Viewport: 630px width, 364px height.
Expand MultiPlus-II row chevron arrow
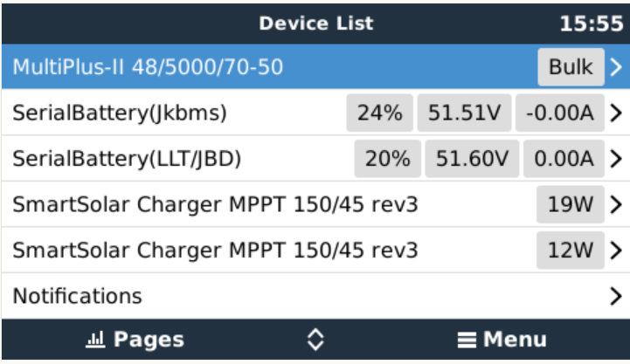point(616,67)
